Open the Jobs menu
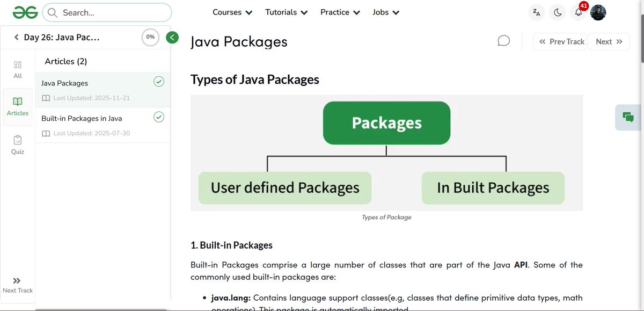Viewport: 644px width, 311px height. [x=385, y=12]
